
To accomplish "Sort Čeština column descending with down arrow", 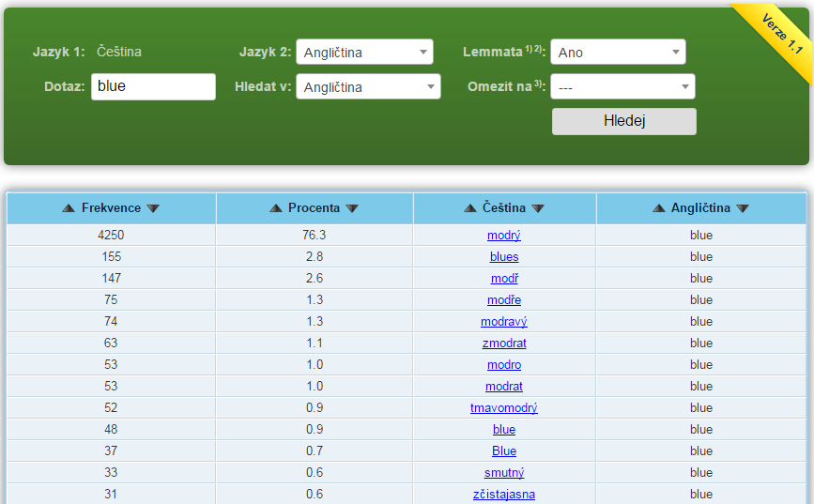I will [x=538, y=208].
